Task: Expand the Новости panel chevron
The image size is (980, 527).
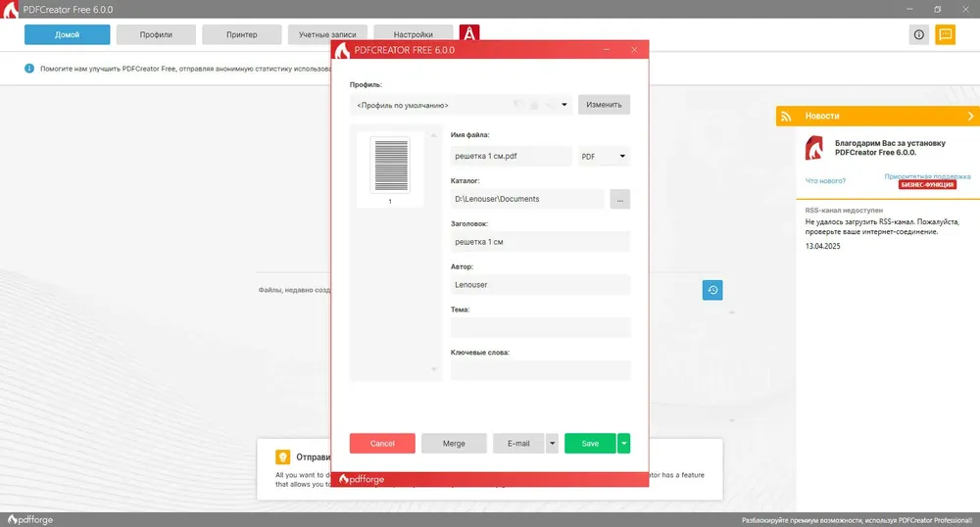Action: tap(970, 117)
